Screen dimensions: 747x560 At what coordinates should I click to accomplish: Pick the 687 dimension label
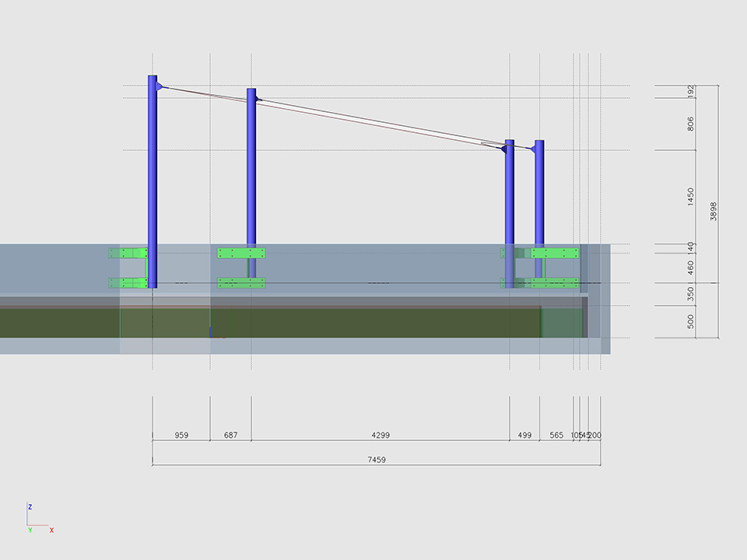(230, 436)
